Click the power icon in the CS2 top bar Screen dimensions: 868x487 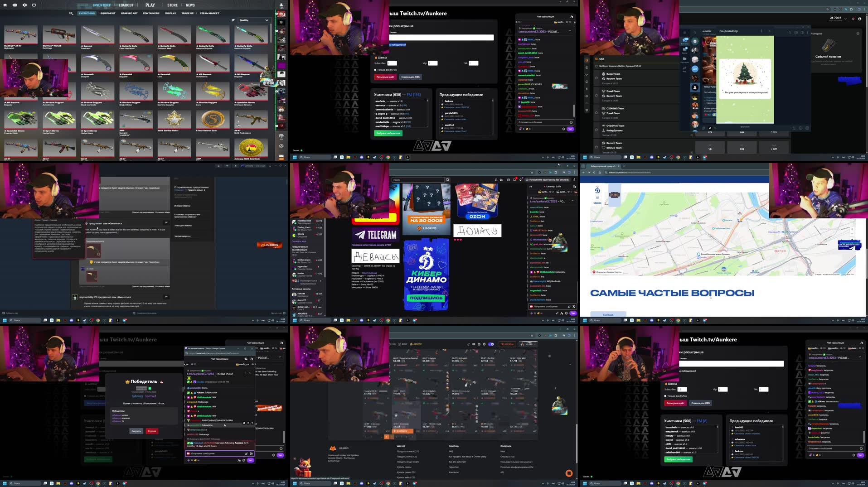tap(34, 5)
